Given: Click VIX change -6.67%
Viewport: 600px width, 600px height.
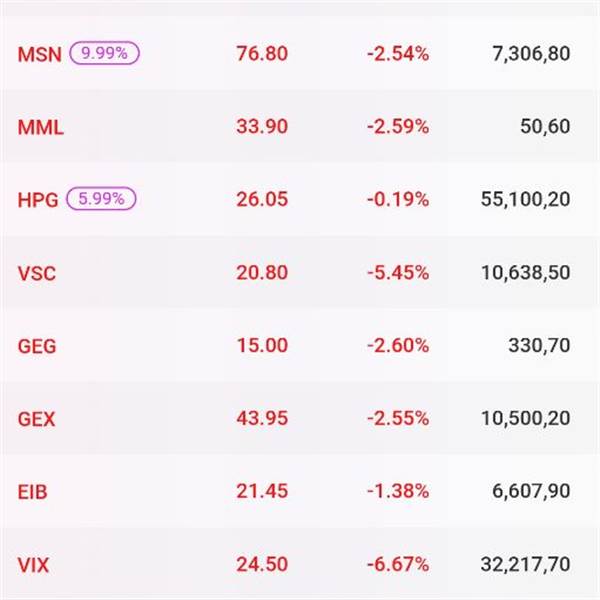Looking at the screenshot, I should pyautogui.click(x=397, y=565).
